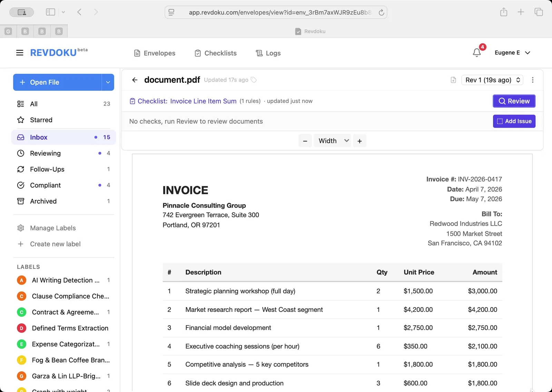Open the Rev 1 revision selector
The height and width of the screenshot is (392, 552).
click(492, 80)
